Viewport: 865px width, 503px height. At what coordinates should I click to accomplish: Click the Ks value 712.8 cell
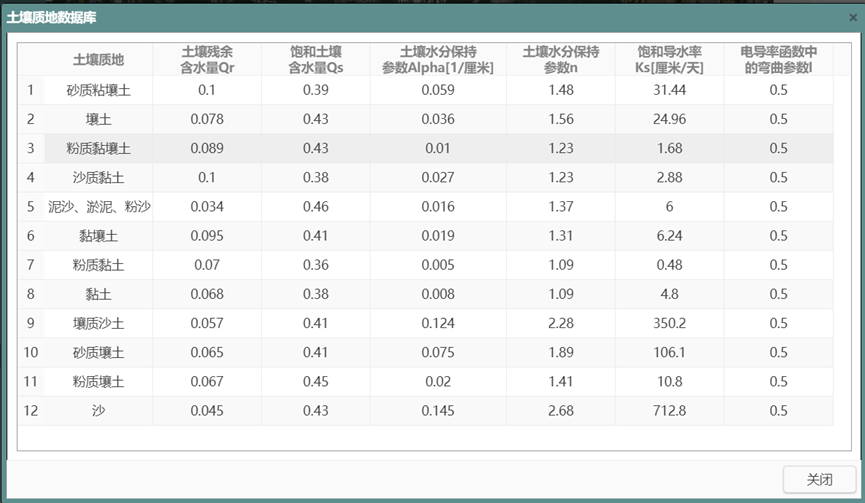[x=670, y=411]
